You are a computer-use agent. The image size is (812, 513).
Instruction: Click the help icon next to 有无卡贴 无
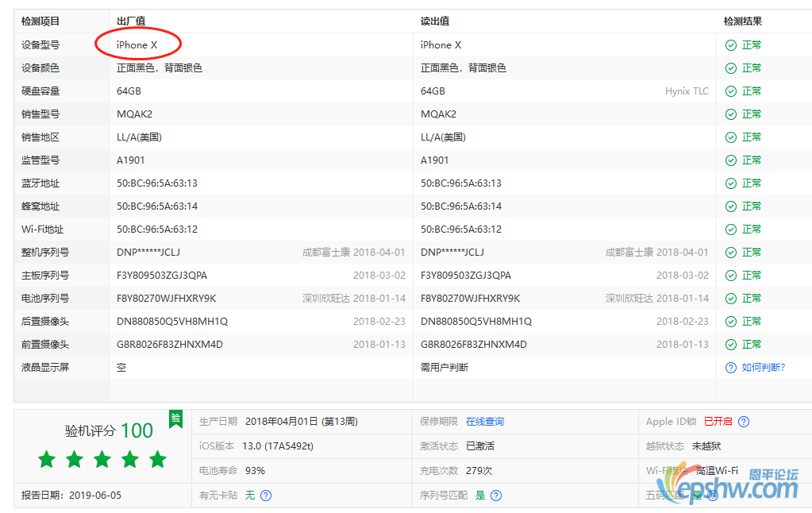(266, 496)
